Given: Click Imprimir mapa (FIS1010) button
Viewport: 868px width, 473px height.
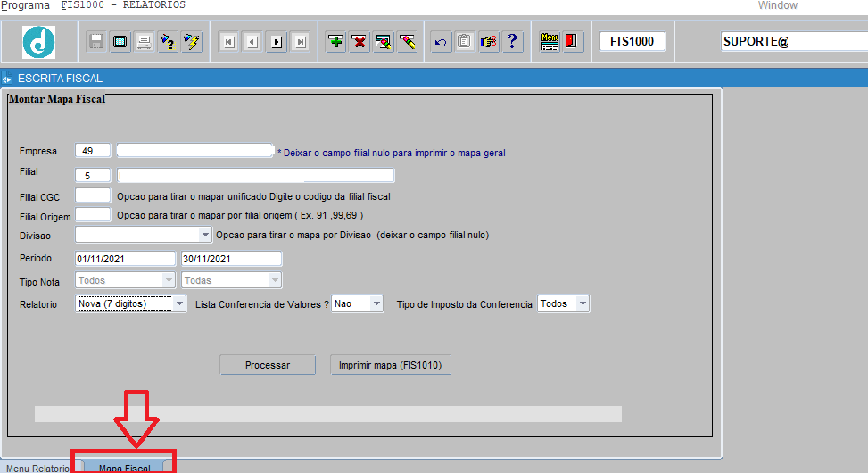Looking at the screenshot, I should 391,365.
